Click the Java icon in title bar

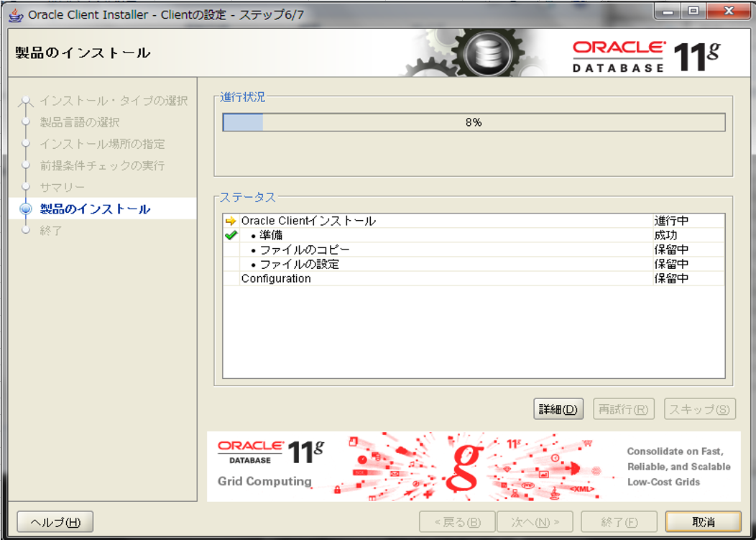click(16, 15)
